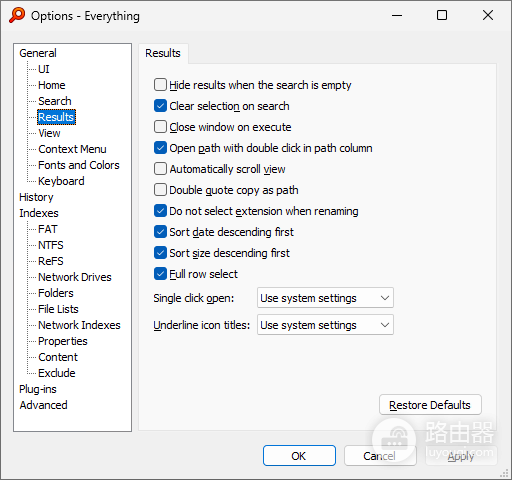Tick the Close window on execute checkbox

coord(160,127)
